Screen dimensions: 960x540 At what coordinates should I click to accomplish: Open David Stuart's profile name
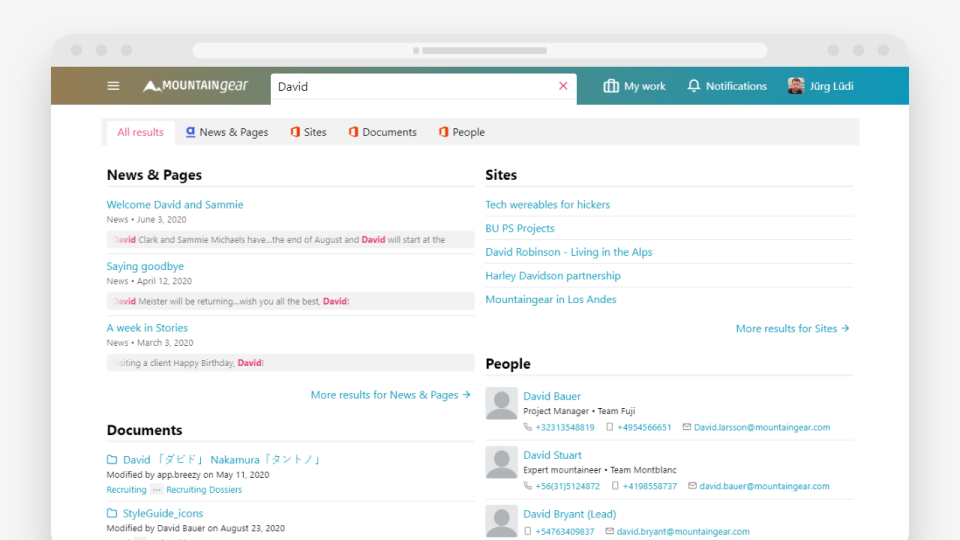pyautogui.click(x=552, y=455)
